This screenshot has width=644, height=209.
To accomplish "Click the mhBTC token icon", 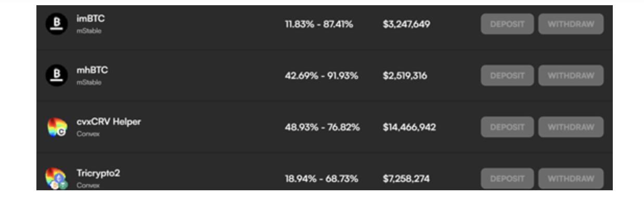I will point(57,76).
